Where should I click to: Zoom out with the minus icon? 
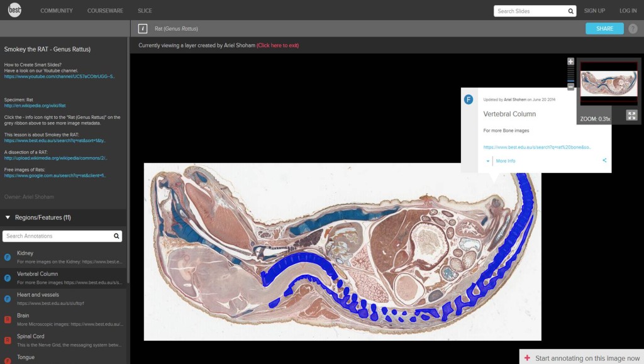[x=570, y=87]
